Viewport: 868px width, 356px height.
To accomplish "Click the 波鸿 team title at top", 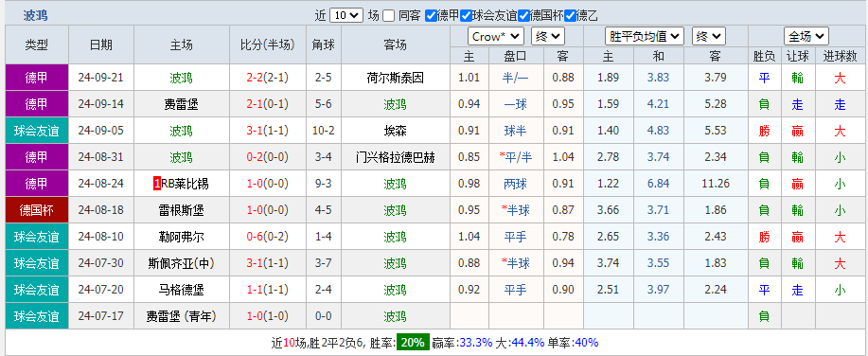I will pos(35,15).
